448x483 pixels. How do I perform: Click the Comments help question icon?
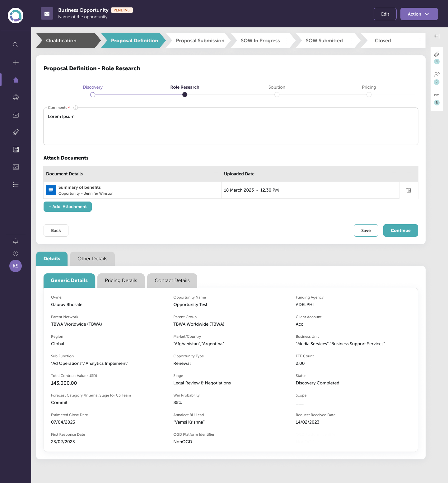(x=75, y=108)
